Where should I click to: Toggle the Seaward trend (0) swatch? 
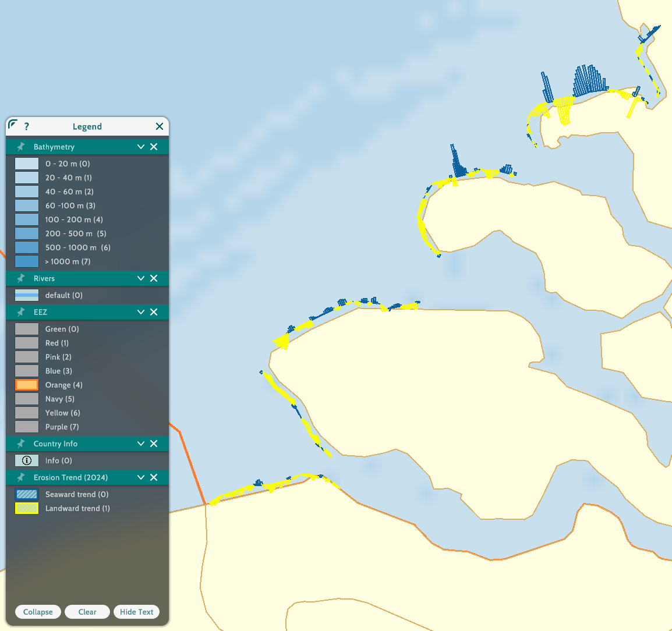tap(27, 494)
